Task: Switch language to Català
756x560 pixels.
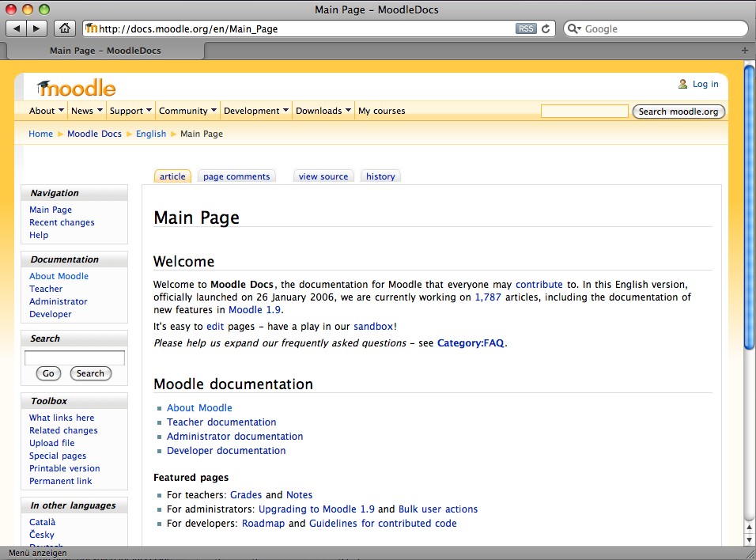Action: tap(43, 521)
